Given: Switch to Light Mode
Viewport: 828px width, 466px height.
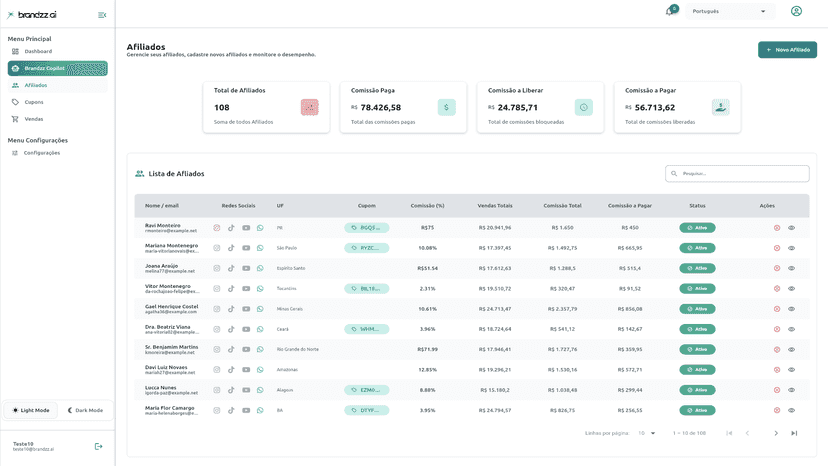Looking at the screenshot, I should tap(31, 410).
